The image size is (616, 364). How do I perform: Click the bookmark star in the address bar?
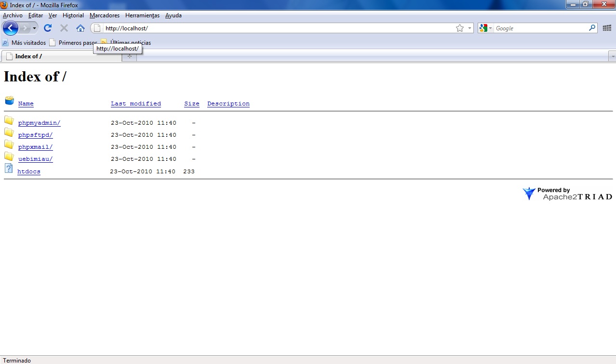pos(461,28)
